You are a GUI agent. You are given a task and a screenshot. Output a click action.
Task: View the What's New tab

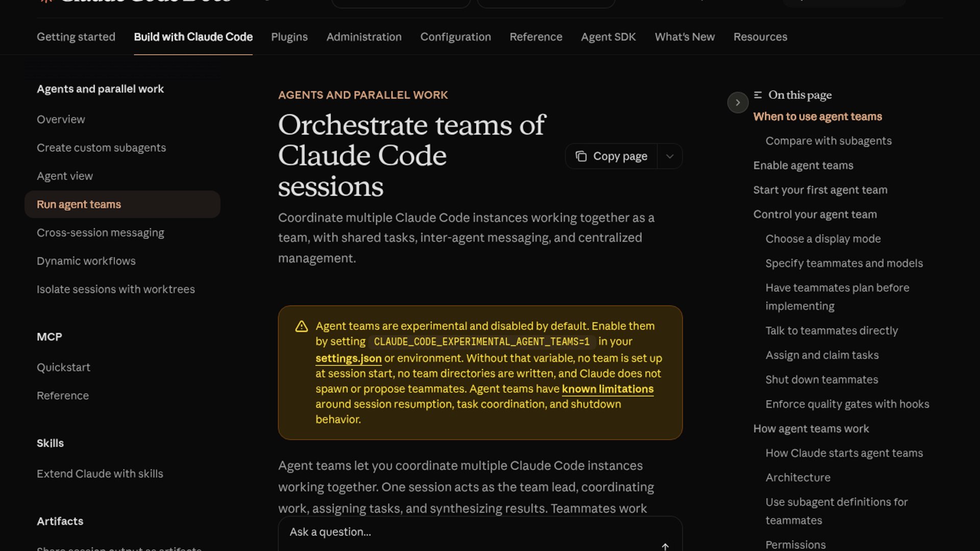point(684,37)
